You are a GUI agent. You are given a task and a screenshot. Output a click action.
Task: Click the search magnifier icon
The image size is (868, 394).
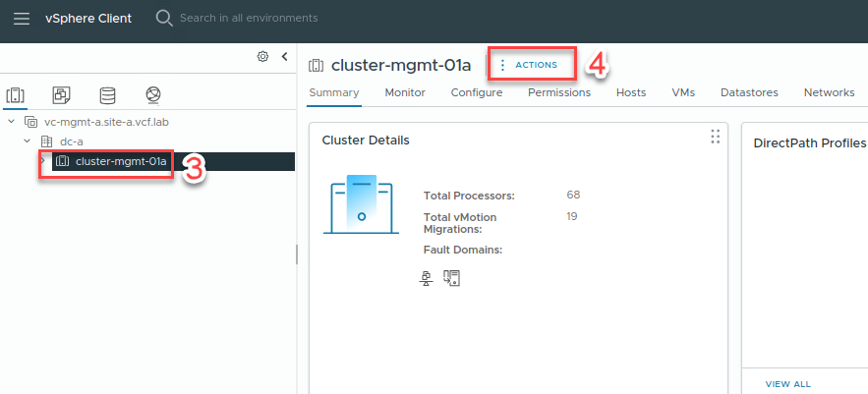pyautogui.click(x=164, y=19)
